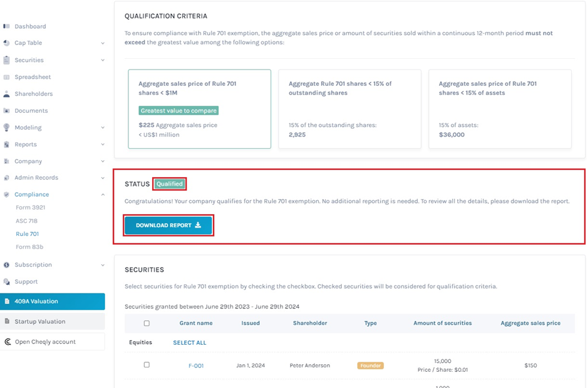Click the Jan 1, 2024 issued date
Screen dimensions: 588x388
tap(250, 365)
